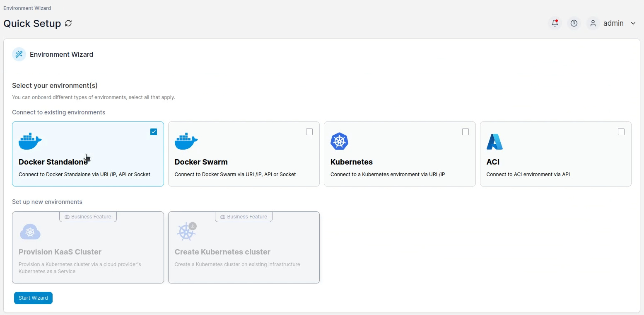Click the Start Wizard button

[33, 298]
